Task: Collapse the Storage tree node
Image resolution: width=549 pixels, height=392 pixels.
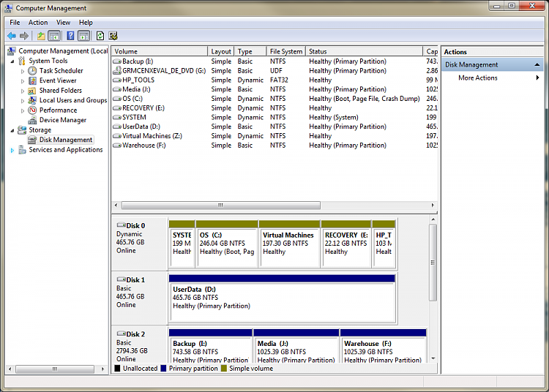Action: 12,130
